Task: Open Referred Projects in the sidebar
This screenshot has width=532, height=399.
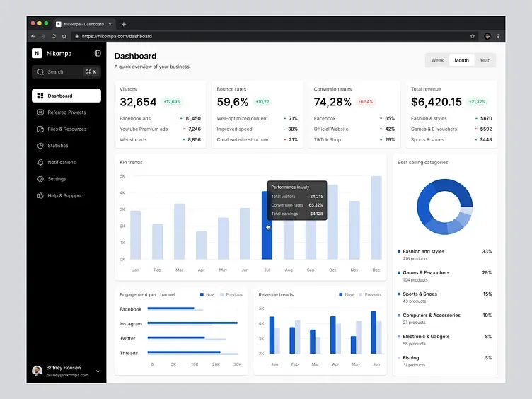Action: [66, 112]
